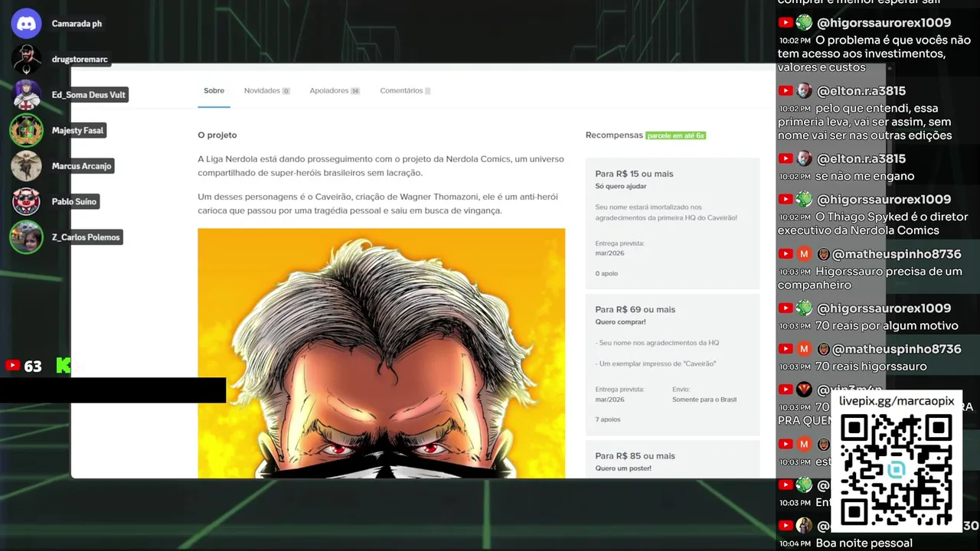Click the livepix.gg/marcaopix link text
Image resolution: width=980 pixels, height=551 pixels.
click(x=897, y=401)
